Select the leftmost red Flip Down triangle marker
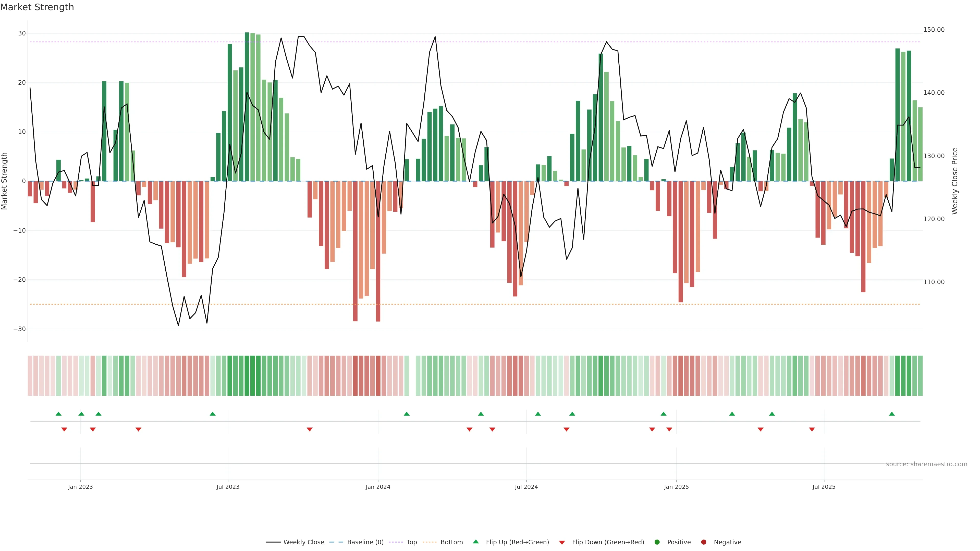 tap(64, 429)
